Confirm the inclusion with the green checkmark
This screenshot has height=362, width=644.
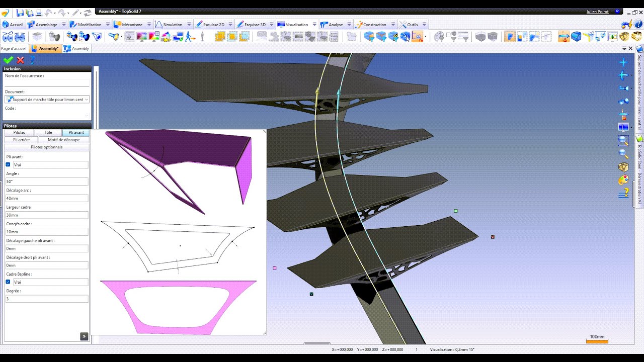pyautogui.click(x=8, y=60)
